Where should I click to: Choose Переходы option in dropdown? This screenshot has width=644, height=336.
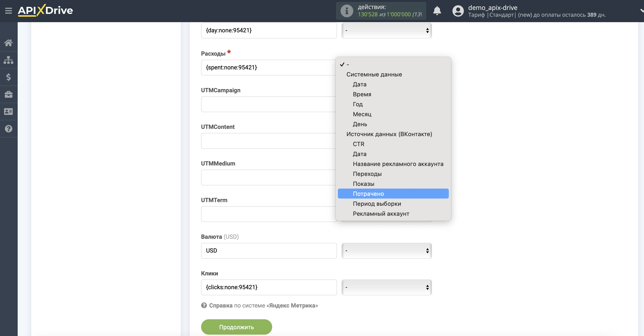tap(393, 174)
